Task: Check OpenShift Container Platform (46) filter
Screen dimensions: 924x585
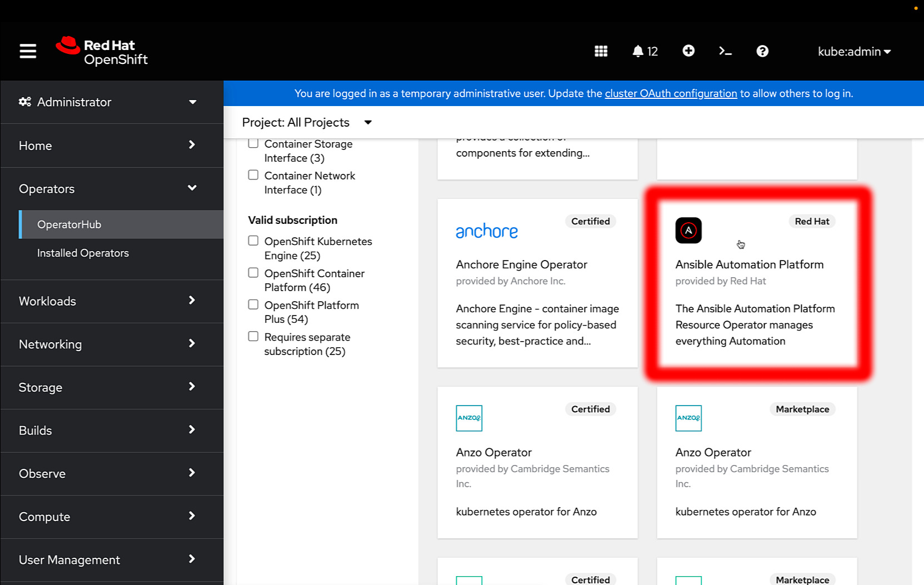Action: (x=253, y=273)
